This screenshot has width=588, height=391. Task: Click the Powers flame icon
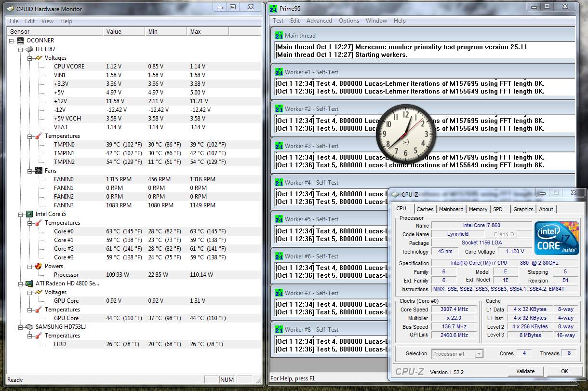point(39,266)
